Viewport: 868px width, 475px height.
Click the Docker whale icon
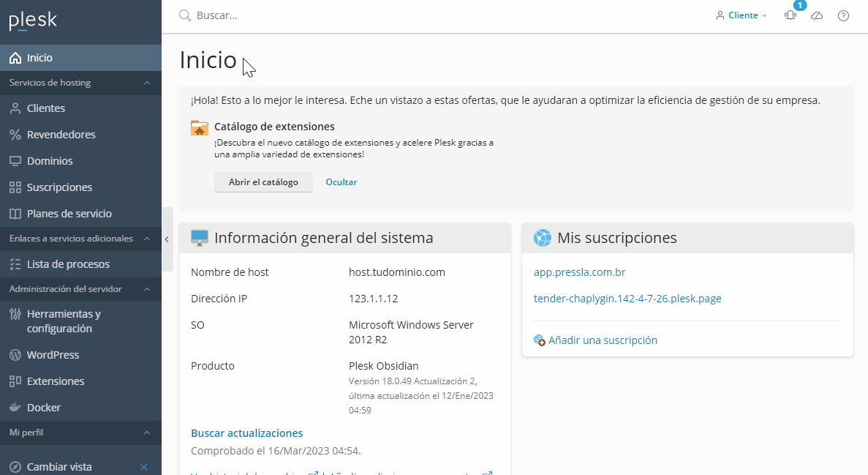click(x=15, y=408)
